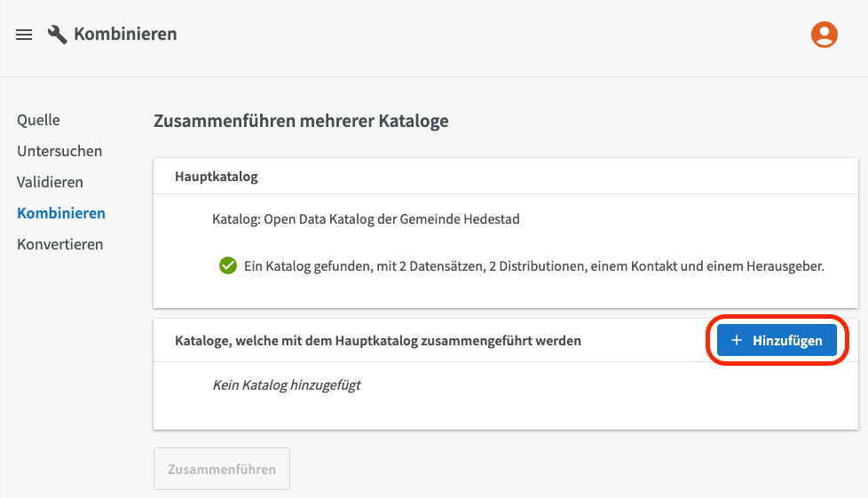Image resolution: width=868 pixels, height=498 pixels.
Task: Click the greyed-out Zusammenführen button
Action: pyautogui.click(x=222, y=469)
